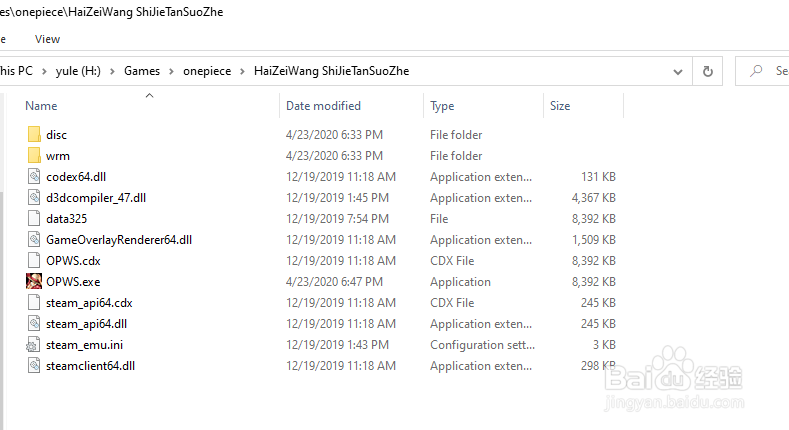
Task: Open the address bar history dropdown
Action: pyautogui.click(x=678, y=71)
